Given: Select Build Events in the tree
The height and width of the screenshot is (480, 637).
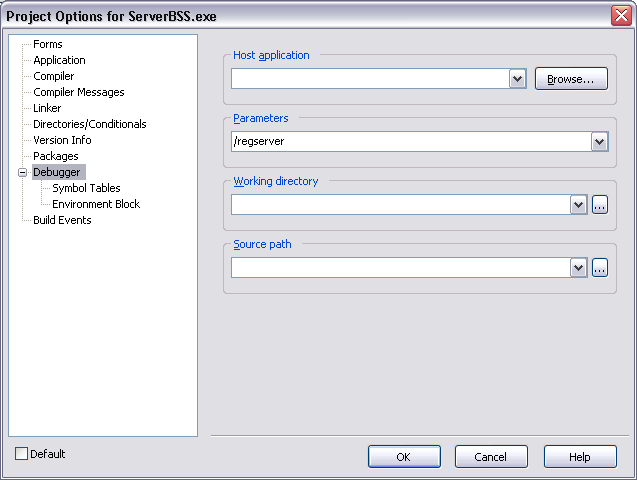Looking at the screenshot, I should point(62,220).
